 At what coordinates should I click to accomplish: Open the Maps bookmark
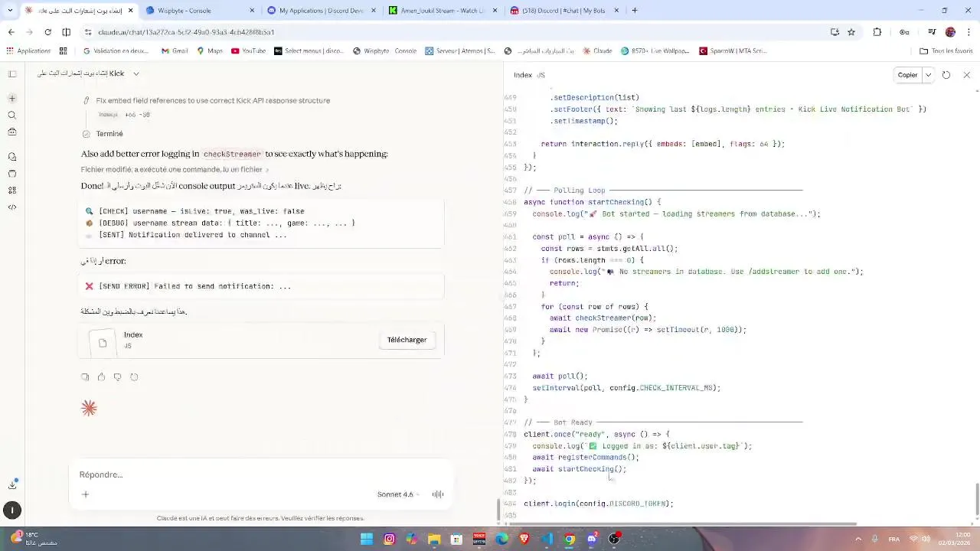coord(210,51)
